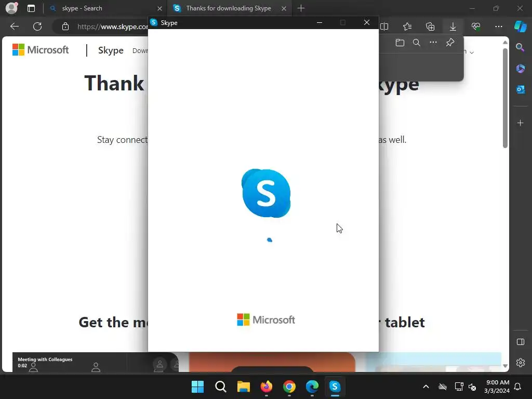Open Outlook in the Edge sidebar
The width and height of the screenshot is (532, 399).
tap(521, 89)
